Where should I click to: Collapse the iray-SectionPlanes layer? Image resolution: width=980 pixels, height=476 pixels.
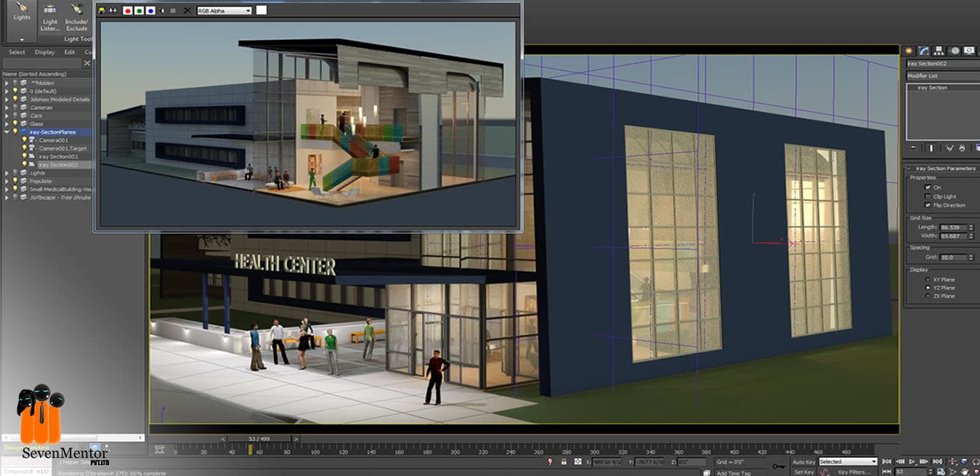tap(7, 132)
